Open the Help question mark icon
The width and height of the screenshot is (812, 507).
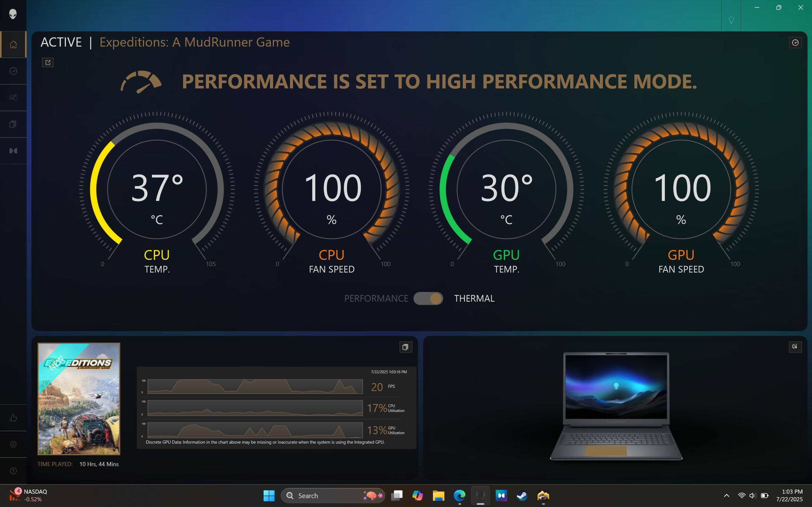pyautogui.click(x=13, y=471)
